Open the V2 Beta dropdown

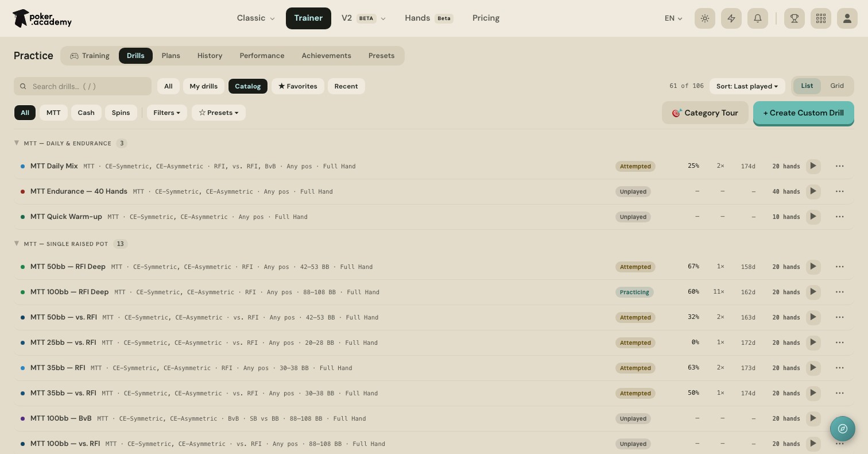pos(363,18)
